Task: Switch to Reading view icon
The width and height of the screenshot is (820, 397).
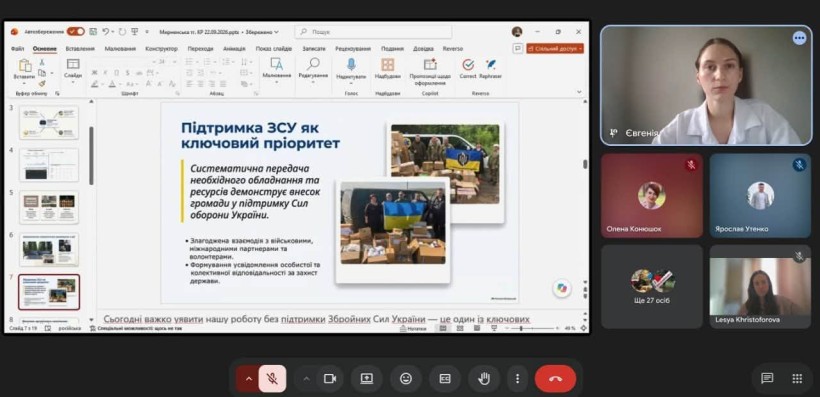Action: point(477,328)
